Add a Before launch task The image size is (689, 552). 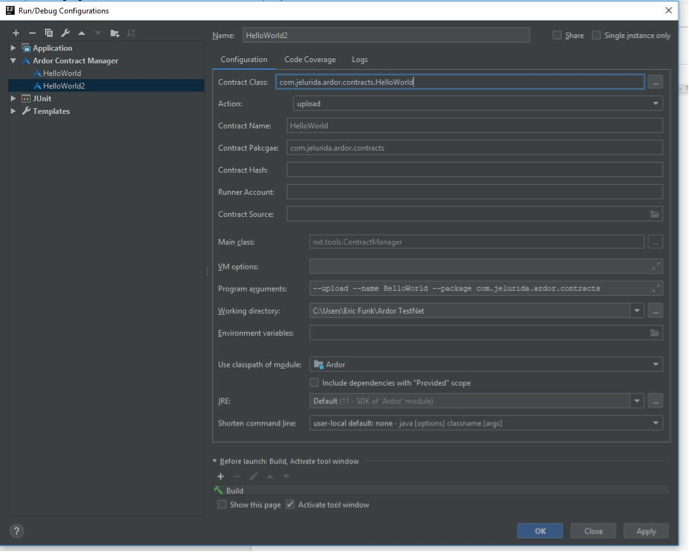click(221, 476)
